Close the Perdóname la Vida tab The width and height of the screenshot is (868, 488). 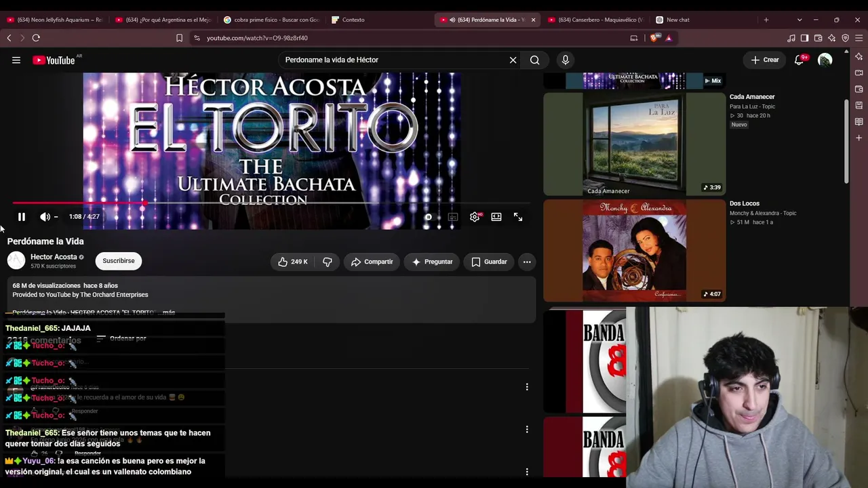coord(533,20)
